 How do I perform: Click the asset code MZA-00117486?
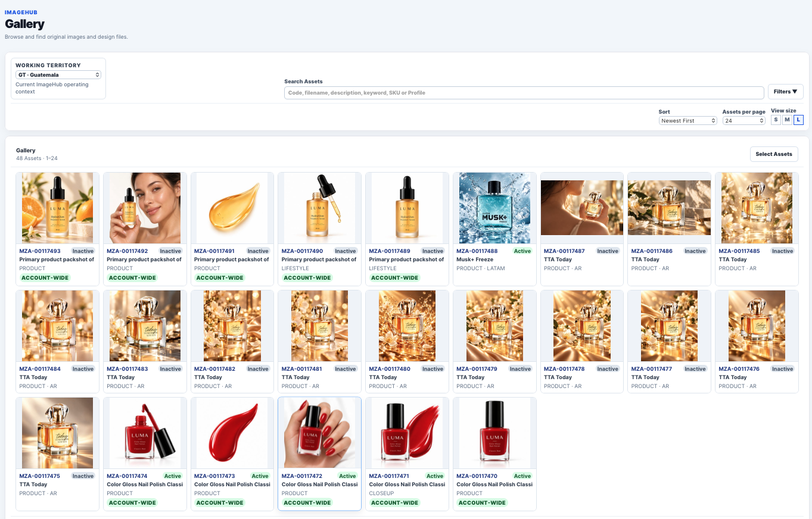[652, 251]
